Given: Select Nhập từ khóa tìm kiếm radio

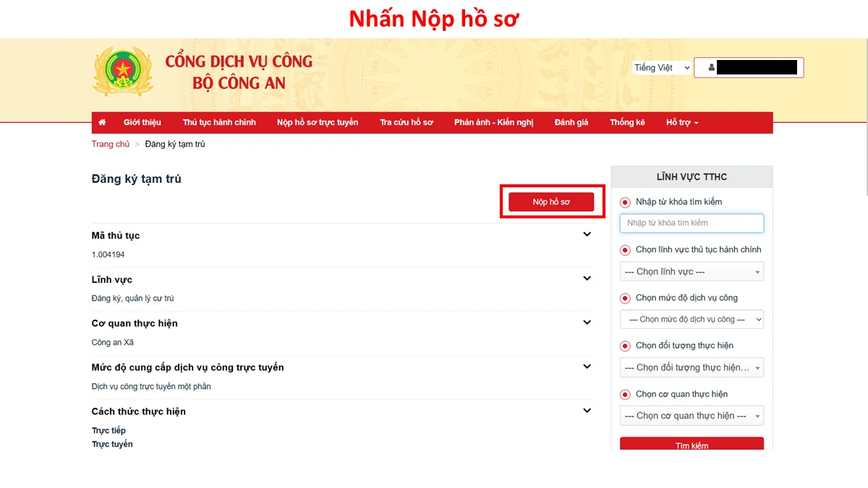Looking at the screenshot, I should click(625, 202).
